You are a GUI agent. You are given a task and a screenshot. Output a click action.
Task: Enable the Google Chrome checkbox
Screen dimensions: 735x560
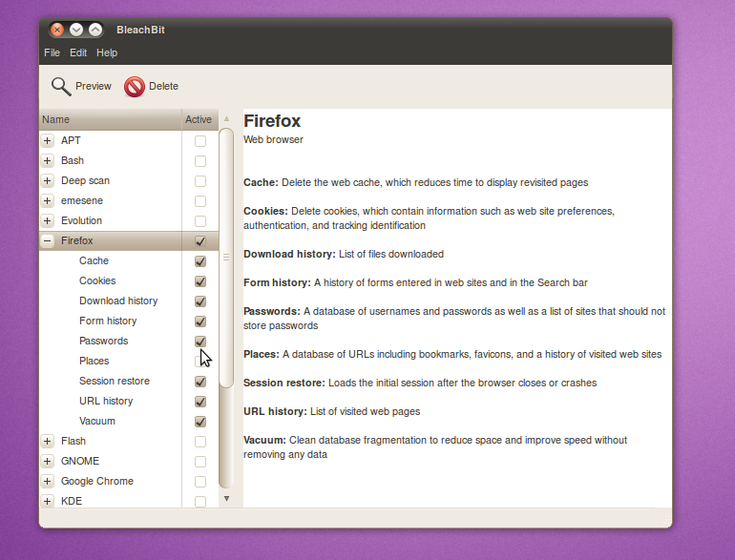(x=200, y=482)
